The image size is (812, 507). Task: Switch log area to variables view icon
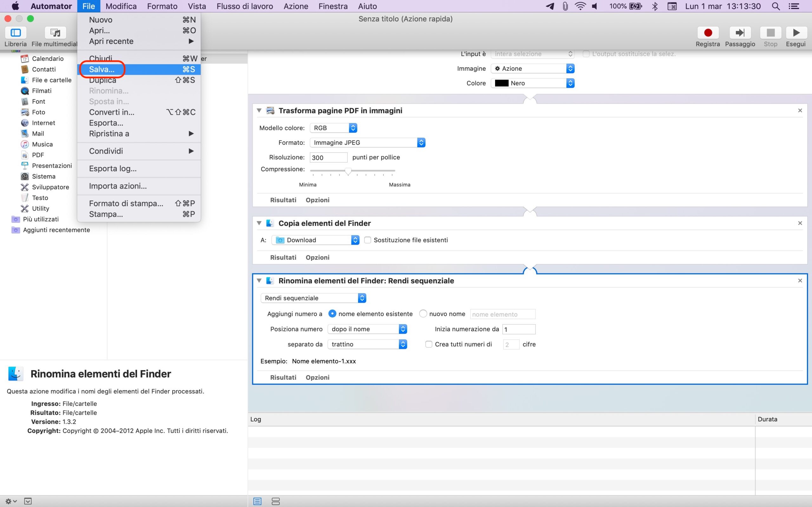pos(275,501)
